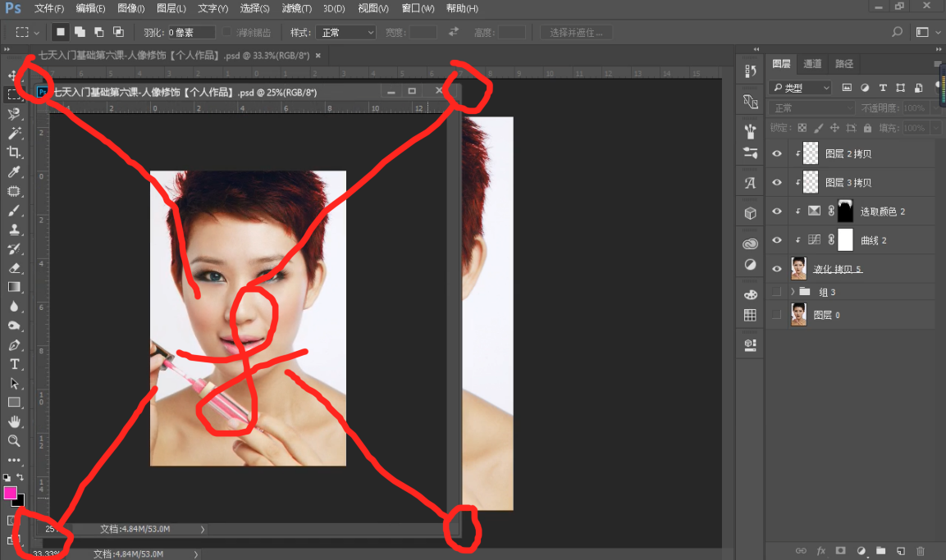This screenshot has height=560, width=946.
Task: Select the Crop tool
Action: tap(14, 153)
